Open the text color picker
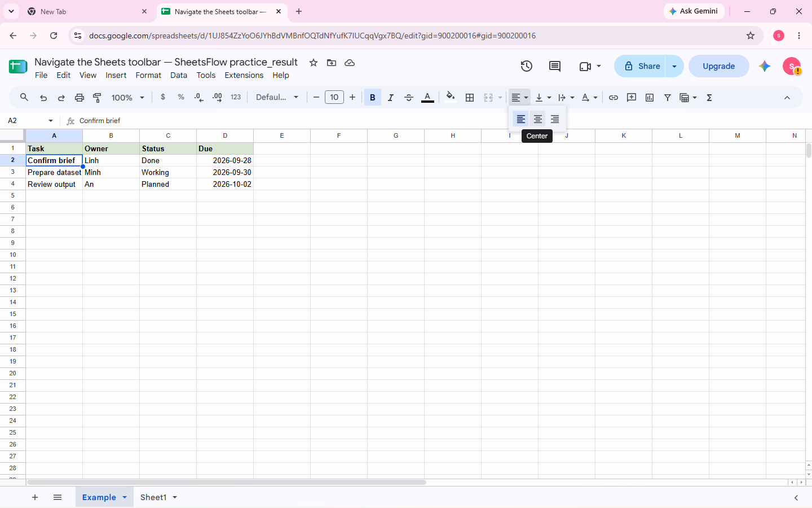812x508 pixels. pyautogui.click(x=428, y=98)
